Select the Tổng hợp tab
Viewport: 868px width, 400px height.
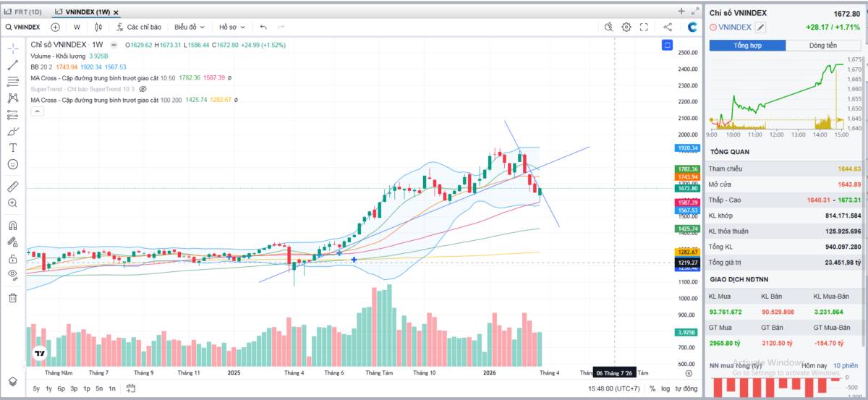coord(748,45)
